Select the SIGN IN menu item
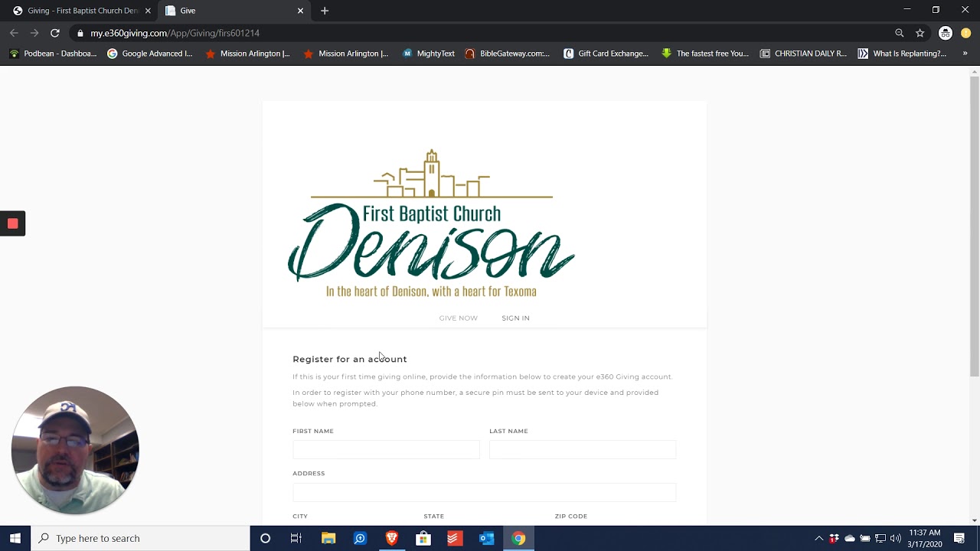980x551 pixels. coord(515,318)
